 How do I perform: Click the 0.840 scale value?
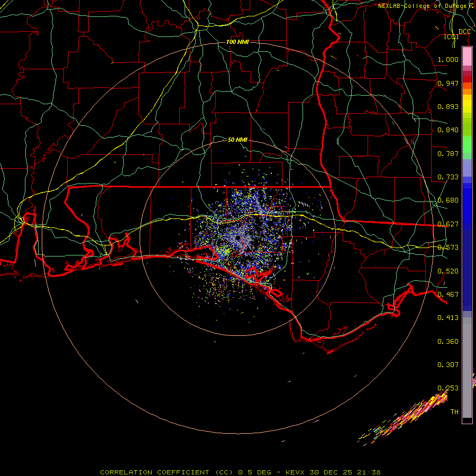[448, 130]
